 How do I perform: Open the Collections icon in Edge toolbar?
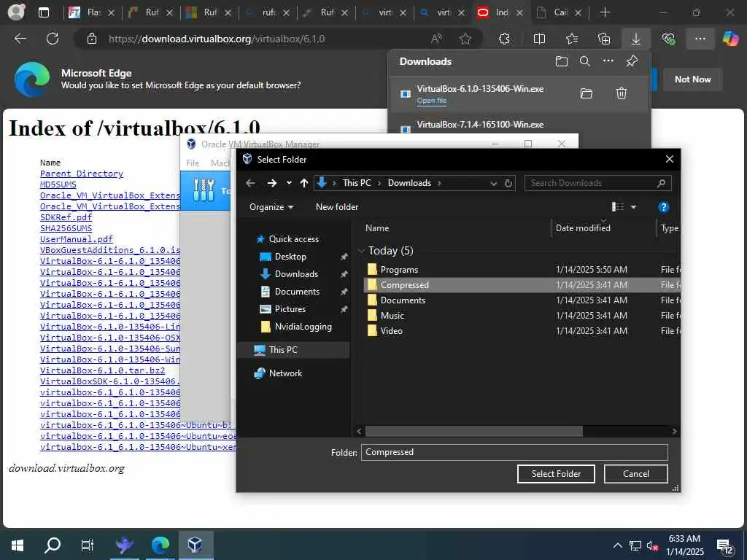pyautogui.click(x=604, y=39)
